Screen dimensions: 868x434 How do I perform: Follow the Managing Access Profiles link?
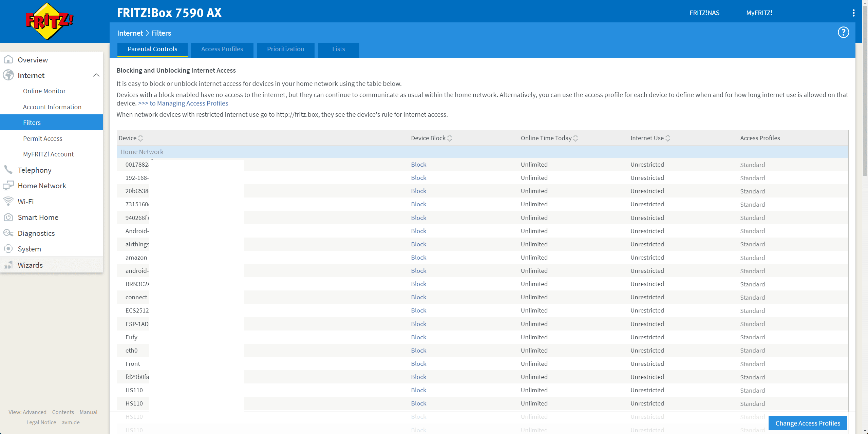(183, 103)
